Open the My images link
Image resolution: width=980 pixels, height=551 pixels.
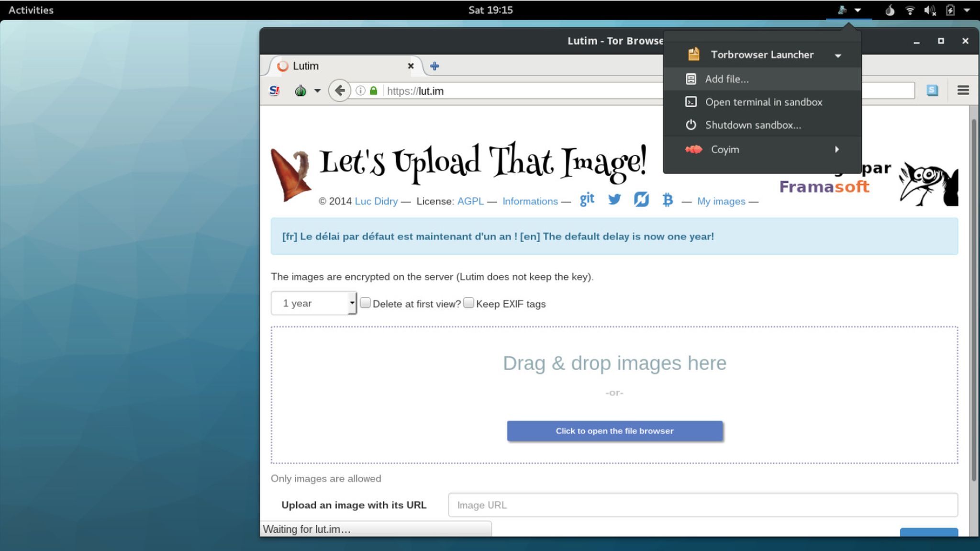tap(721, 201)
